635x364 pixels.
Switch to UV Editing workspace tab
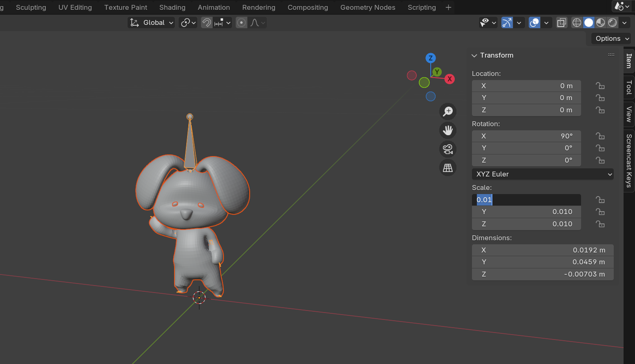pos(75,7)
